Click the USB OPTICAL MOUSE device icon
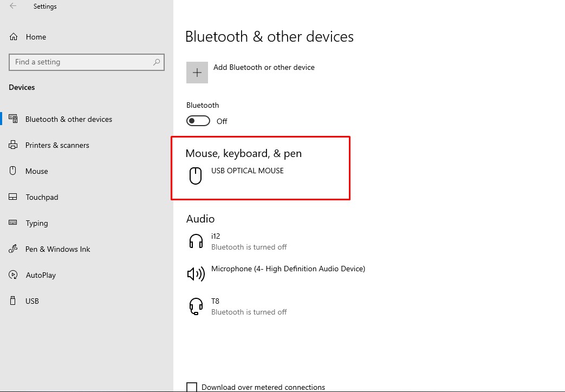 pos(196,176)
